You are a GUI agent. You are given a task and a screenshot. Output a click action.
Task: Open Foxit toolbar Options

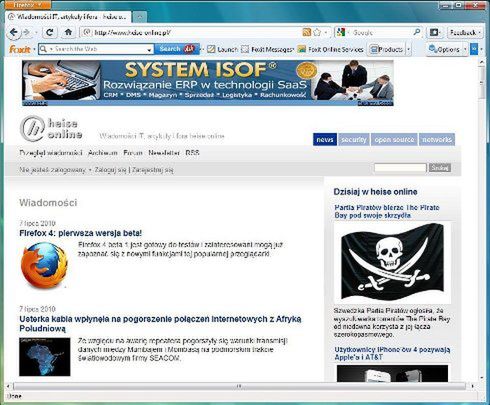pos(444,49)
